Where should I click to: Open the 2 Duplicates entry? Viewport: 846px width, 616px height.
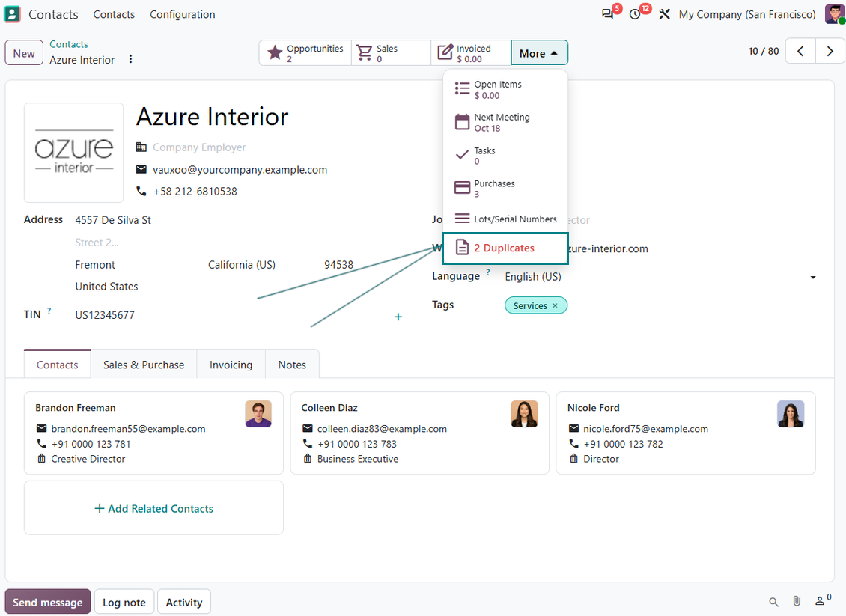(x=505, y=248)
